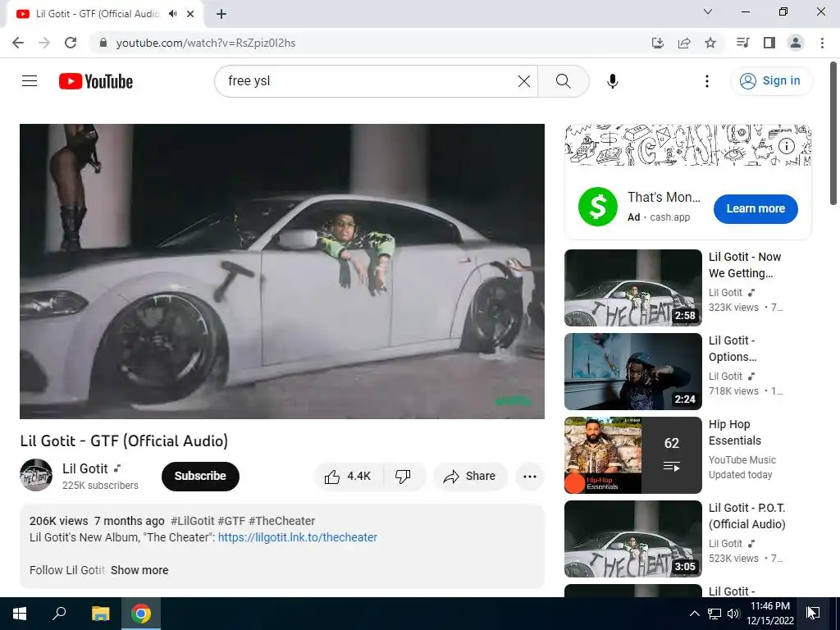Click the Share button

[470, 477]
